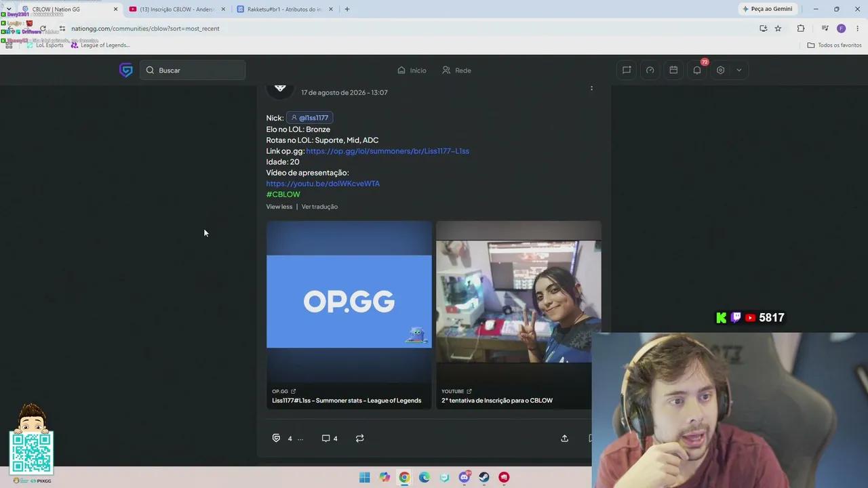Open the post's three-dot options menu
The width and height of the screenshot is (868, 488).
coord(591,88)
